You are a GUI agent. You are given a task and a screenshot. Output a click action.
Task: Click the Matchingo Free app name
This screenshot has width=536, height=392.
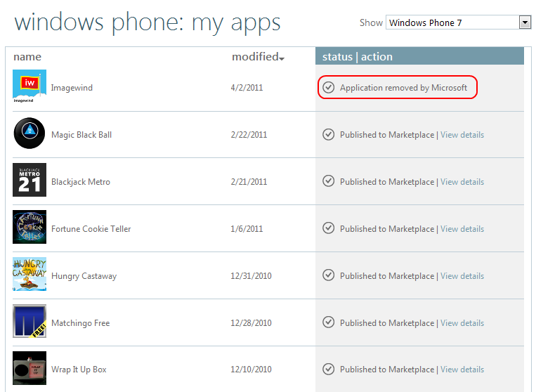pyautogui.click(x=81, y=323)
